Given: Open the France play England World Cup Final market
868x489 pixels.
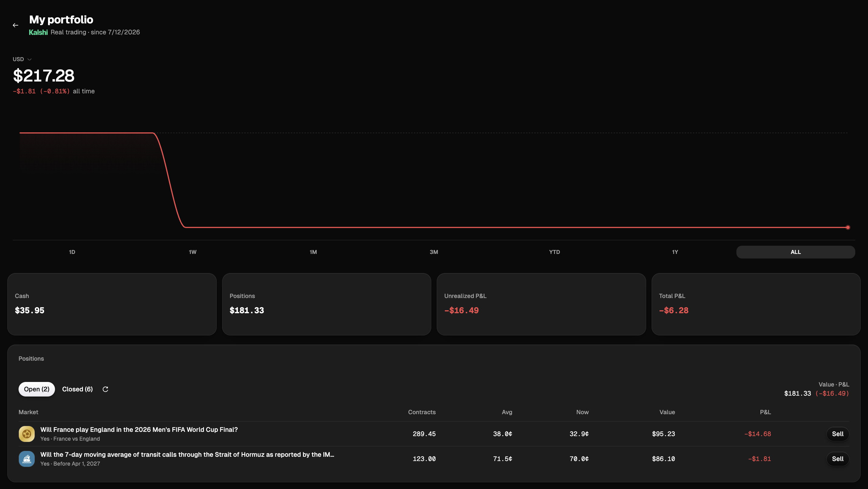Looking at the screenshot, I should click(139, 430).
